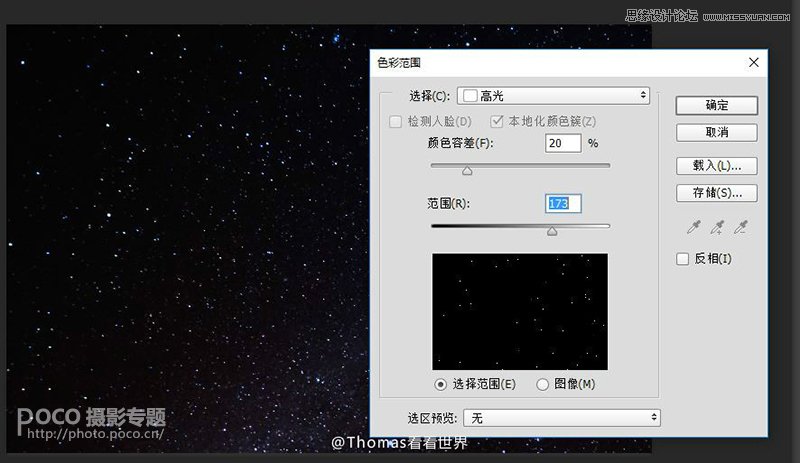
Task: Select the Eyedropper tool
Action: 693,227
